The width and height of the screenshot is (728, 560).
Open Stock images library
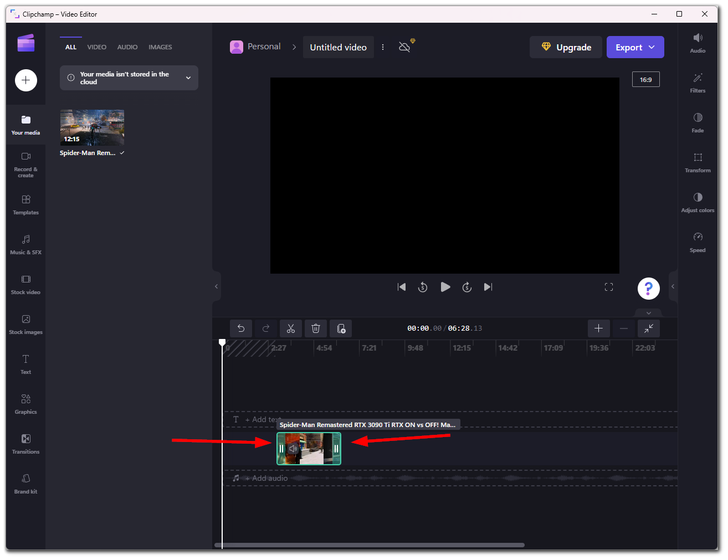click(x=25, y=324)
